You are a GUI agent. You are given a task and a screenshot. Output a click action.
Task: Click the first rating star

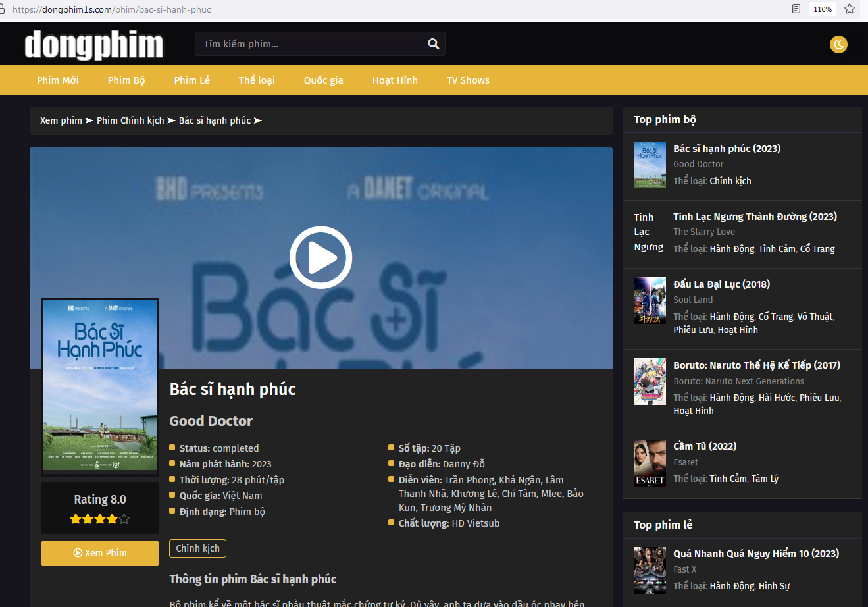point(76,519)
